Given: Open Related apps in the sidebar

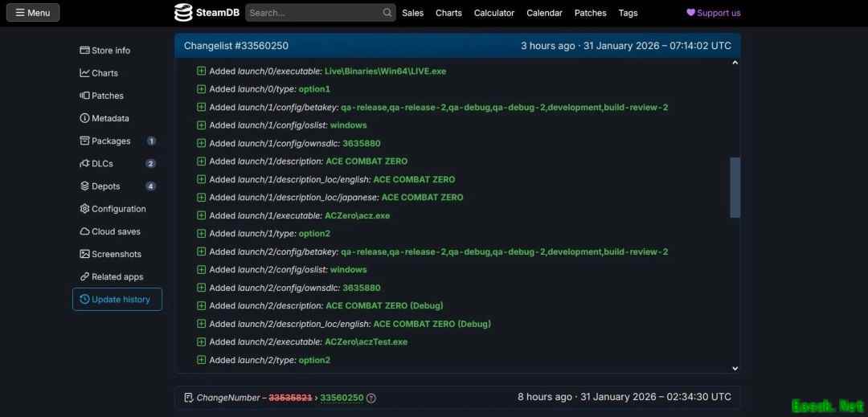Looking at the screenshot, I should click(117, 277).
